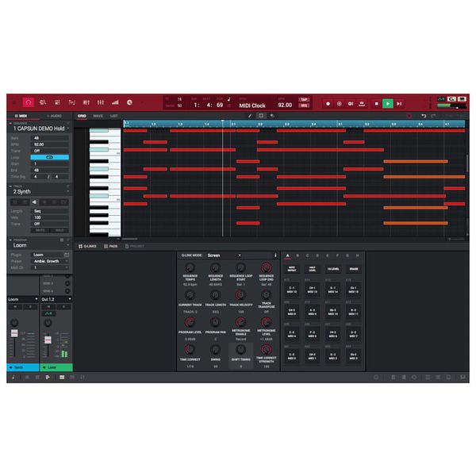Viewport: 476px width, 476px height.
Task: Toggle the track Solo button under 2 Synth
Action: pyautogui.click(x=59, y=230)
